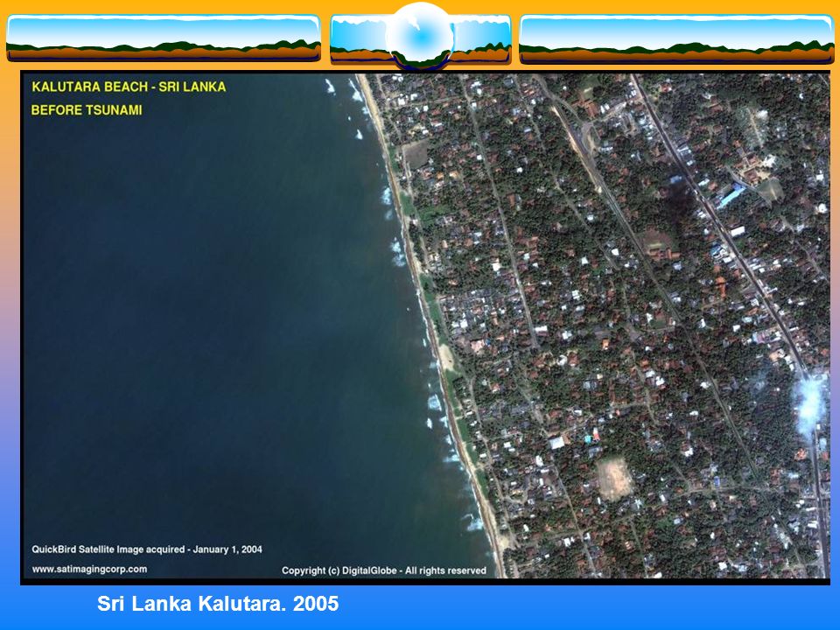Click the Kalutara Beach satellite photo
Image resolution: width=840 pixels, height=630 pixels.
425,326
